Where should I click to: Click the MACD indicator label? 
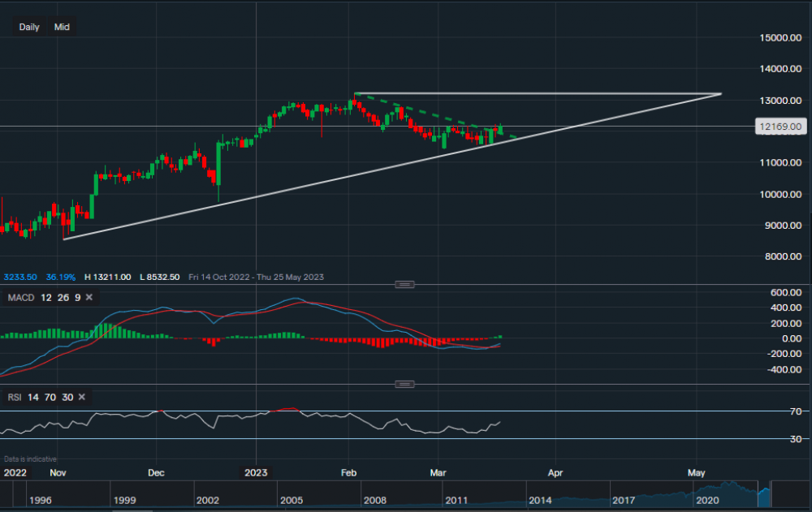coord(21,298)
